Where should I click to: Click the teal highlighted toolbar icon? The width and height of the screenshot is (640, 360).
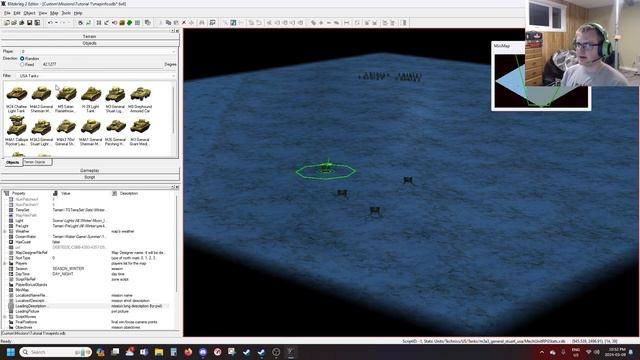point(233,23)
